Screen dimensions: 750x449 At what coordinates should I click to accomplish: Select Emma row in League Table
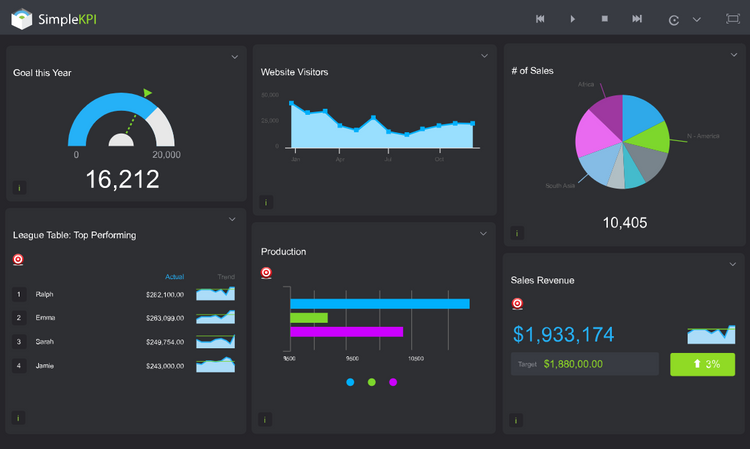click(x=123, y=318)
